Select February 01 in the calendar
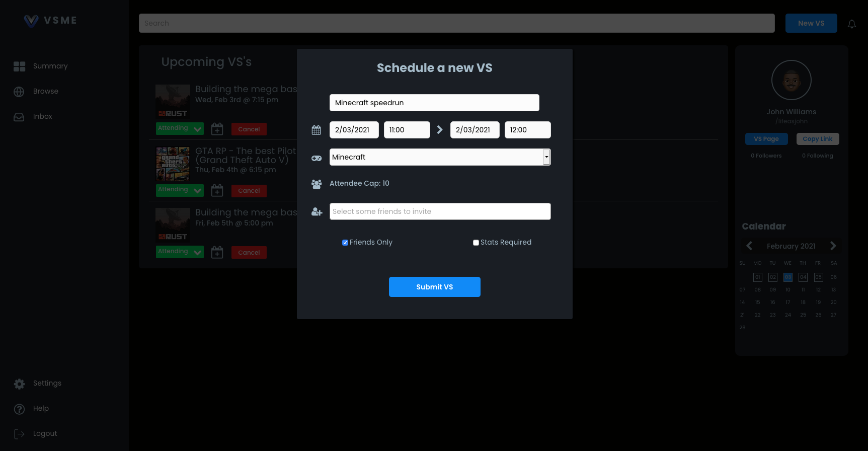This screenshot has height=451, width=868. (x=758, y=277)
